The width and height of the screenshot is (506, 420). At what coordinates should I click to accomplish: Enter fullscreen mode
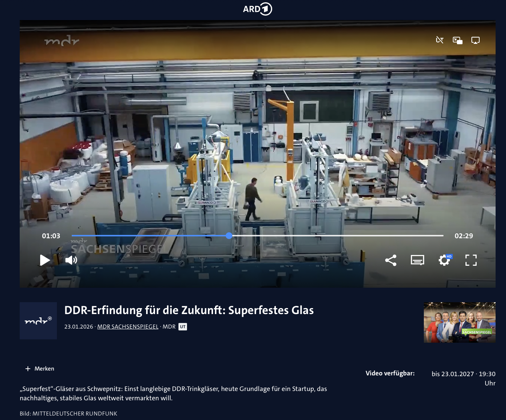(x=471, y=260)
